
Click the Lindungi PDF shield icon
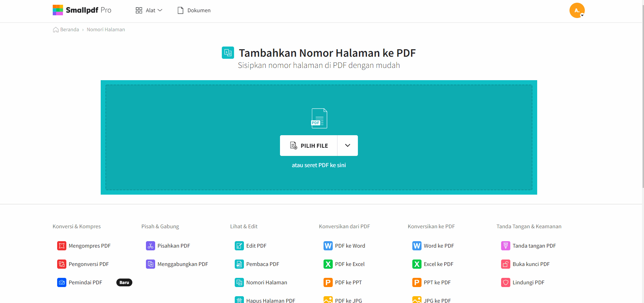(506, 282)
